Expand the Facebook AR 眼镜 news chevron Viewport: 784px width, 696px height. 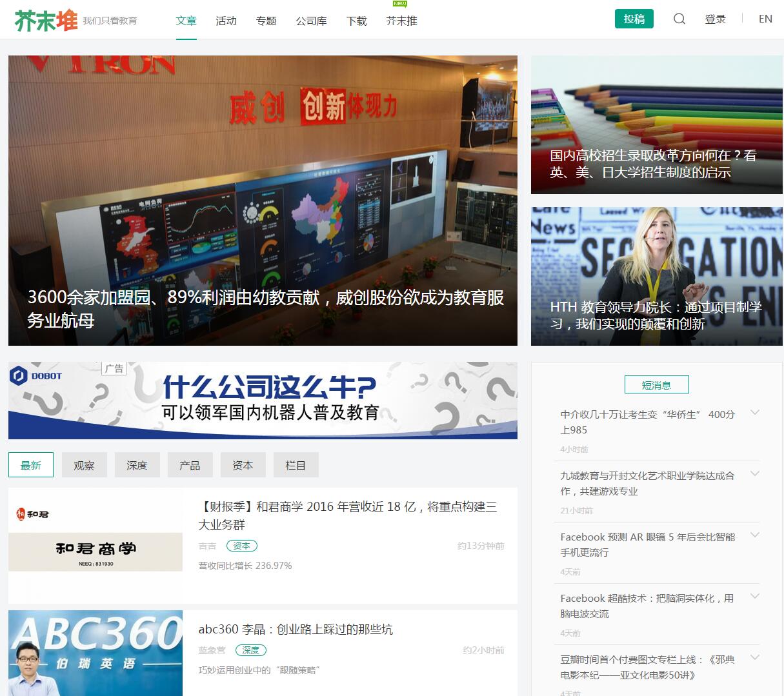pos(755,535)
